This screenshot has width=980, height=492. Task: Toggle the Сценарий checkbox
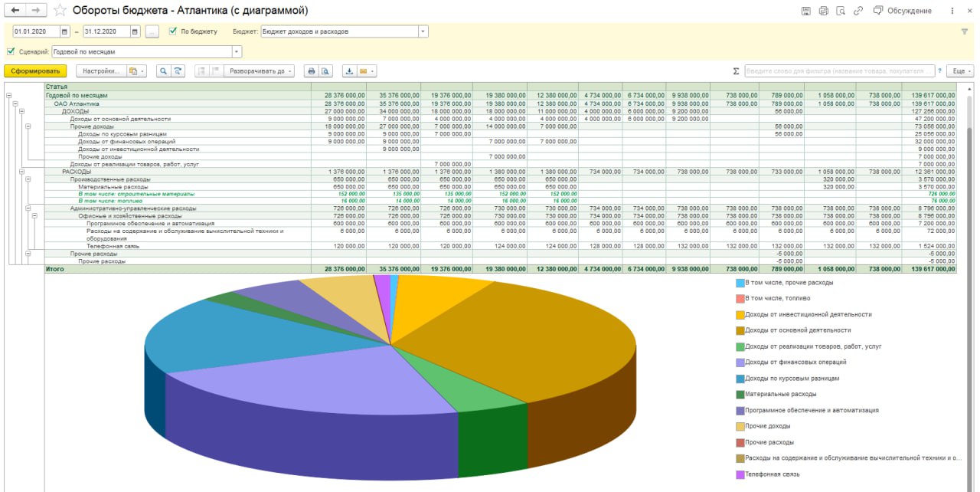pyautogui.click(x=11, y=51)
